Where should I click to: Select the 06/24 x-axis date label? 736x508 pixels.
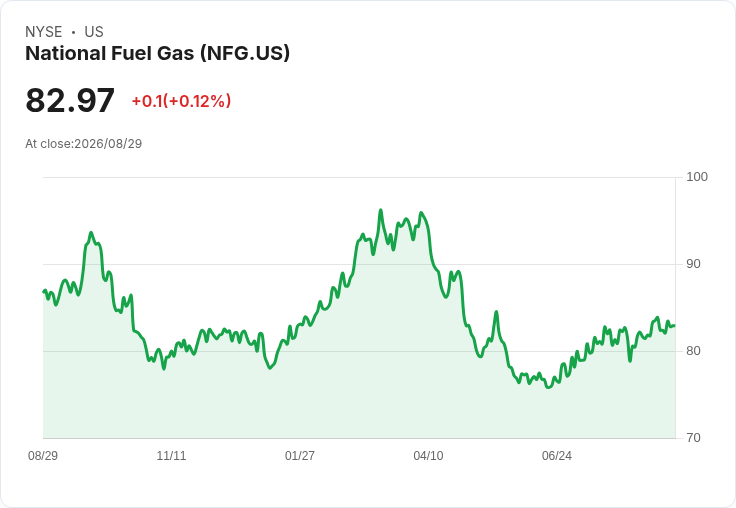tap(557, 455)
